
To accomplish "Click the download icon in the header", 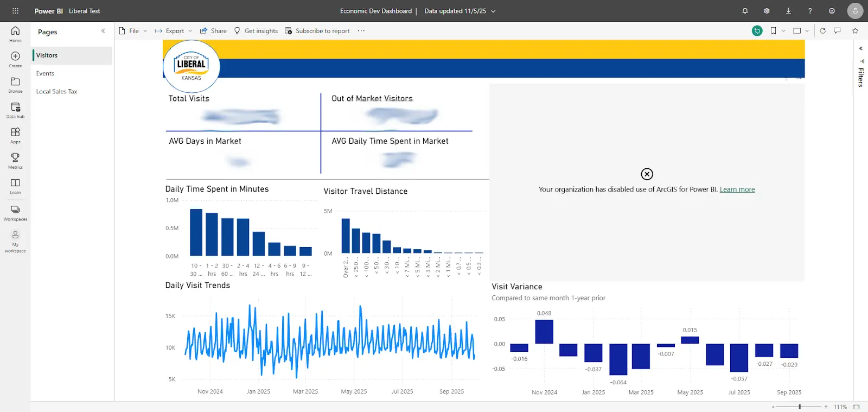I will [x=788, y=11].
